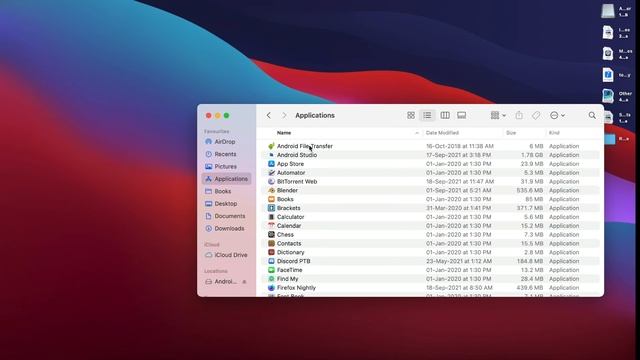Click the Share toolbar icon
Viewport: 640px width, 360px height.
519,116
